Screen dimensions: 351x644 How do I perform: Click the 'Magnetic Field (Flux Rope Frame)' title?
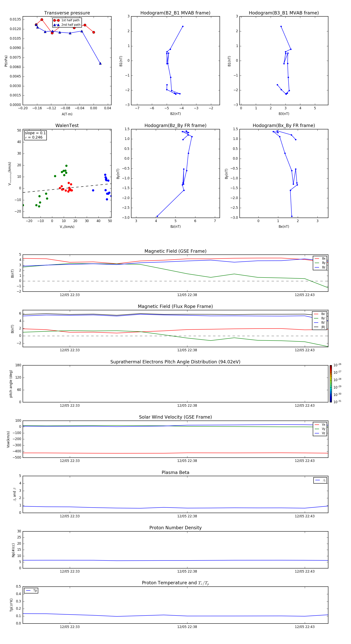[175, 306]
